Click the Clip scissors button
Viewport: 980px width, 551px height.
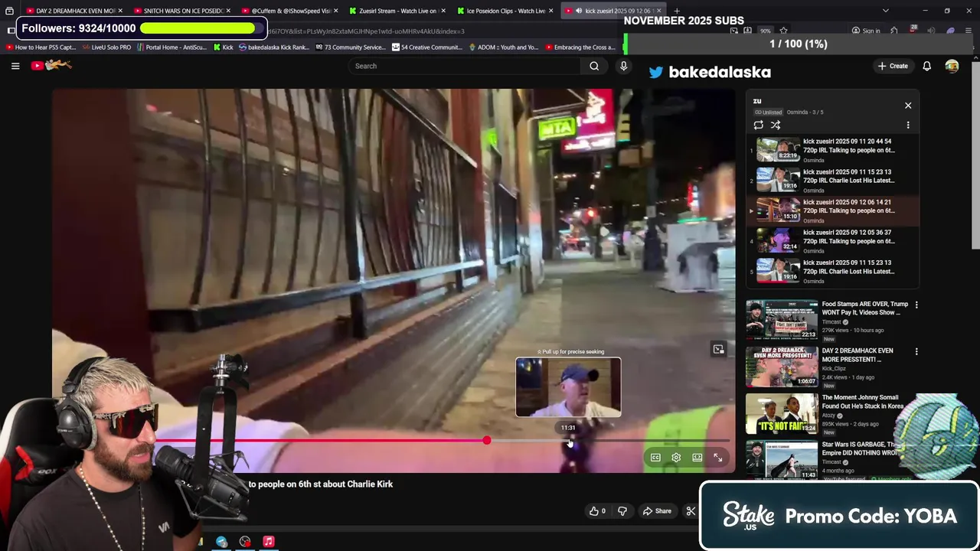(690, 511)
